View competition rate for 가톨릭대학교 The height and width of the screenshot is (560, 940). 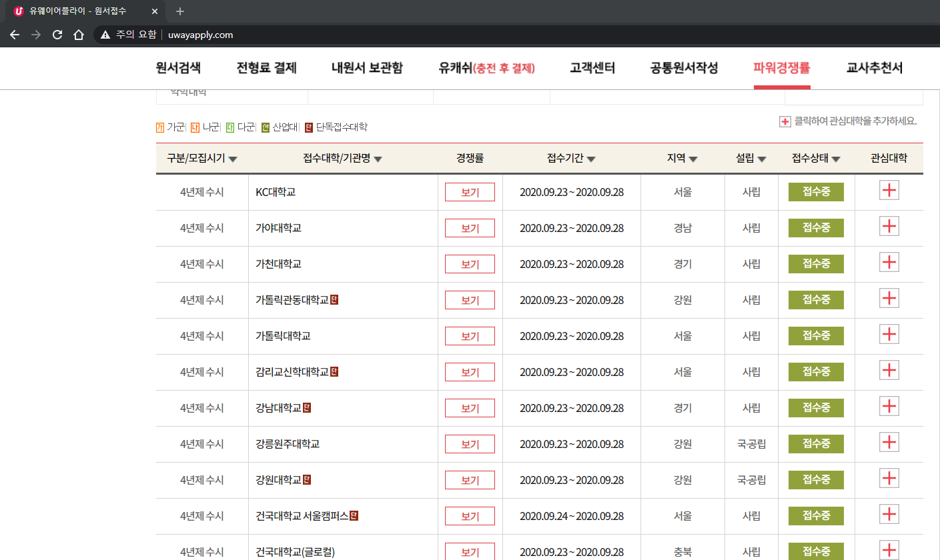pyautogui.click(x=470, y=336)
